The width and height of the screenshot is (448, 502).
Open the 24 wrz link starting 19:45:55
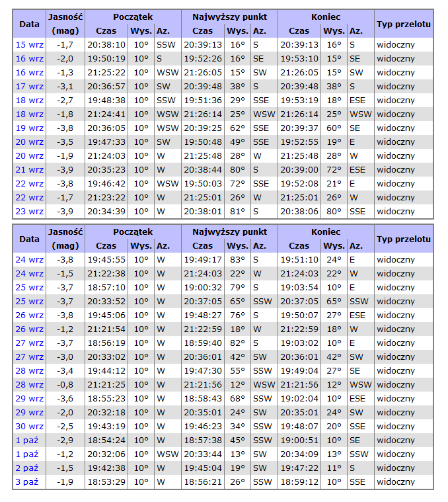point(30,260)
